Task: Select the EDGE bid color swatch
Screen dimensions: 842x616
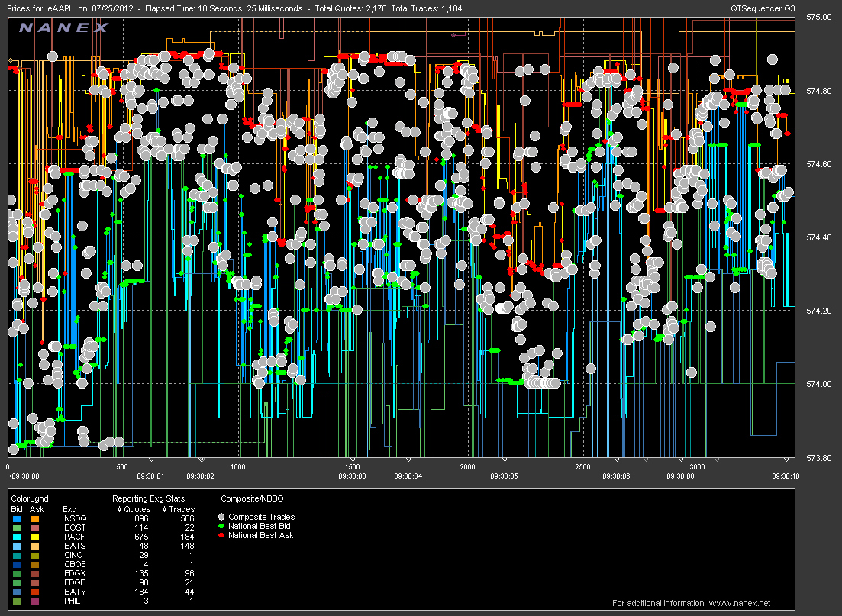Action: coord(17,582)
